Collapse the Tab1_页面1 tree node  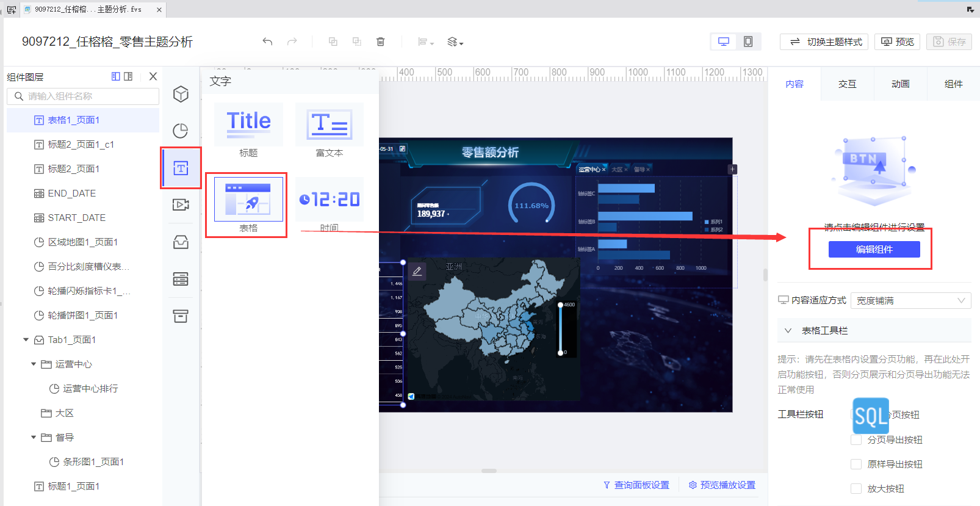pos(26,339)
